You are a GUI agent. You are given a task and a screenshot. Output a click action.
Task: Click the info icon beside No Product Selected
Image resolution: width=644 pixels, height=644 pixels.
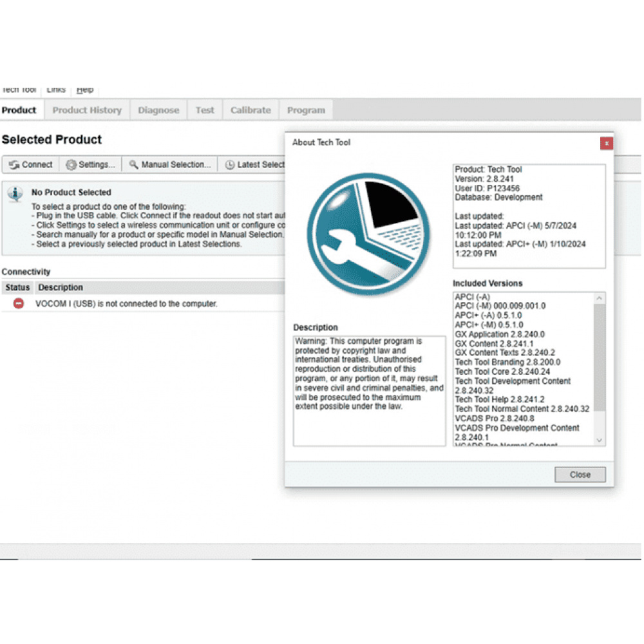pos(15,194)
